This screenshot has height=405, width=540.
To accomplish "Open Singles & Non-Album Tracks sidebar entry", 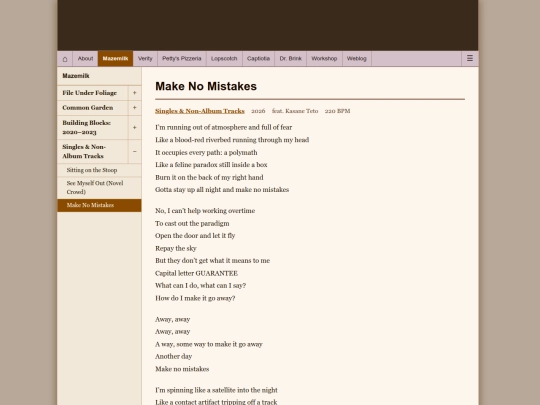I will [93, 152].
